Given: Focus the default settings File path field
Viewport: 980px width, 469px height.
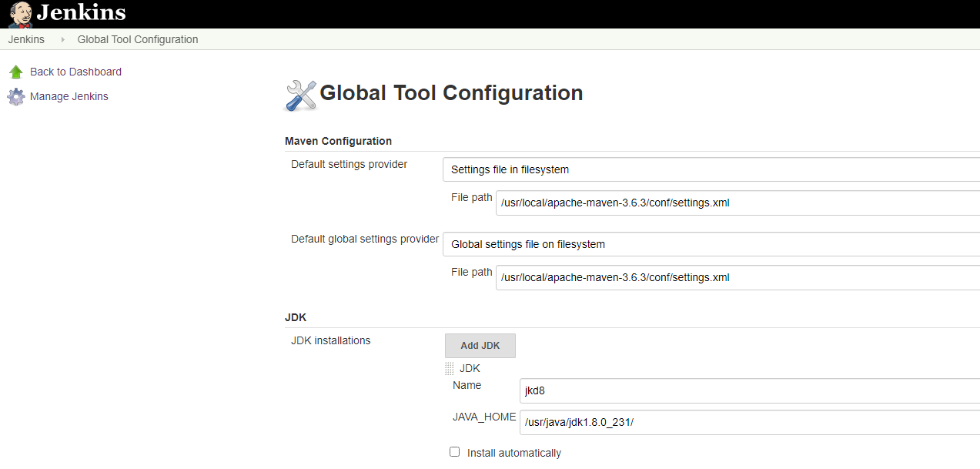Looking at the screenshot, I should (738, 203).
